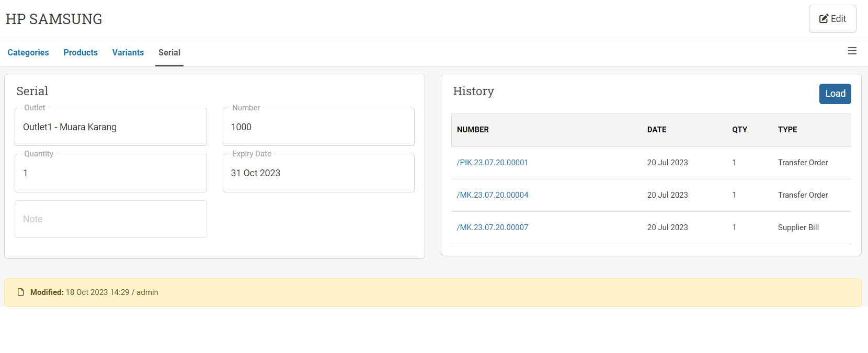Click the HP SAMSUNG page title
Image resolution: width=868 pixels, height=353 pixels.
point(54,19)
